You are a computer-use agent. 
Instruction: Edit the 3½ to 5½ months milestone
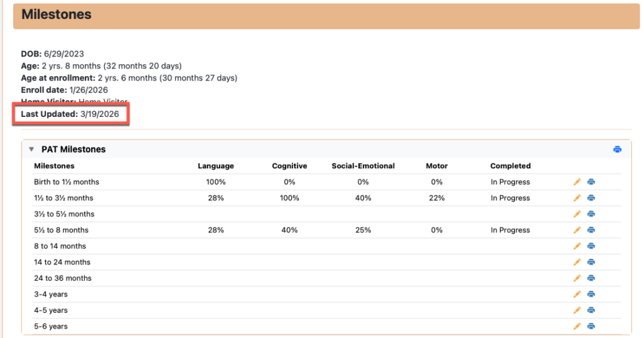[x=577, y=214]
